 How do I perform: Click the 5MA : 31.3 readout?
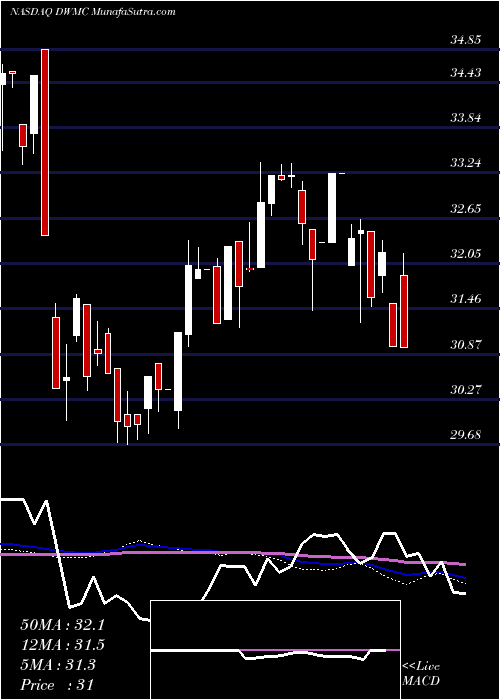click(58, 665)
